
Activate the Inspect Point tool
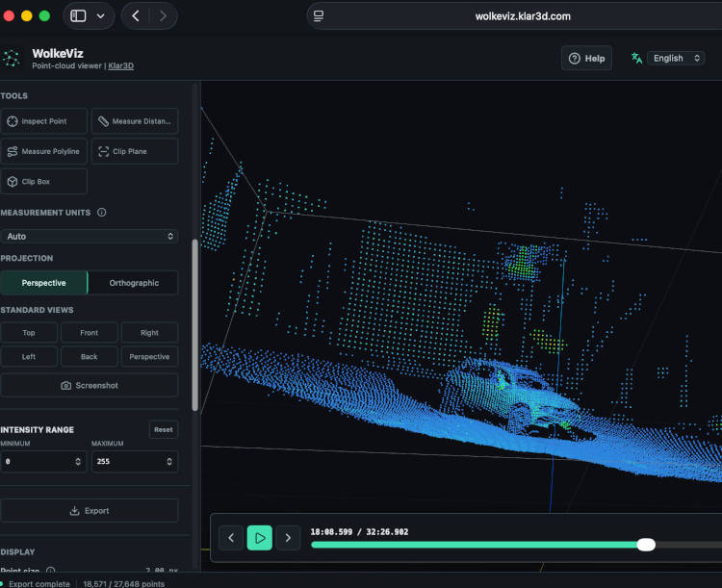tap(43, 121)
